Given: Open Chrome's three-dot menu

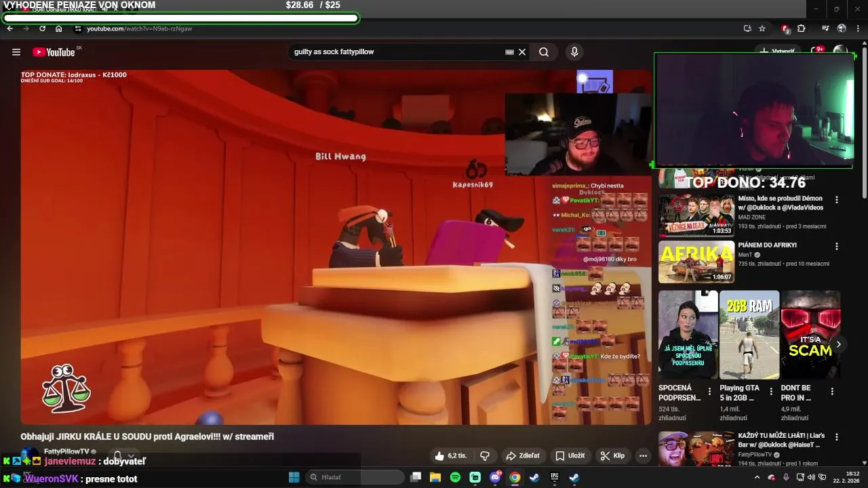Looking at the screenshot, I should (x=858, y=28).
